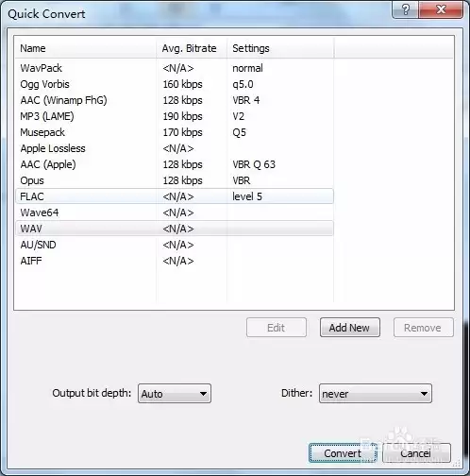Click the 170 kbps bitrate cell
Viewport: 470px width, 476px height.
coord(182,132)
